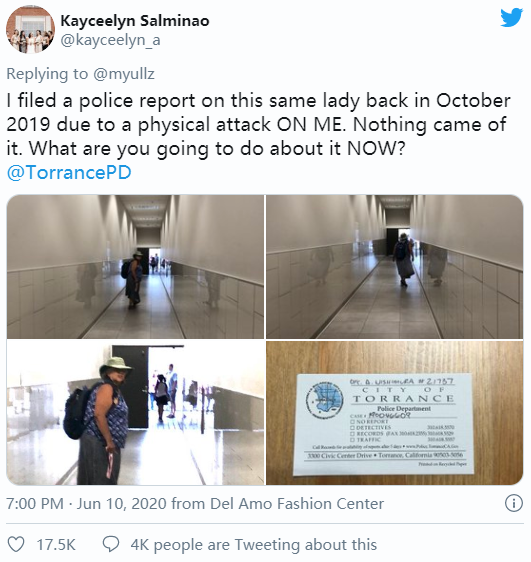Open the @myullz reply mention

point(124,74)
